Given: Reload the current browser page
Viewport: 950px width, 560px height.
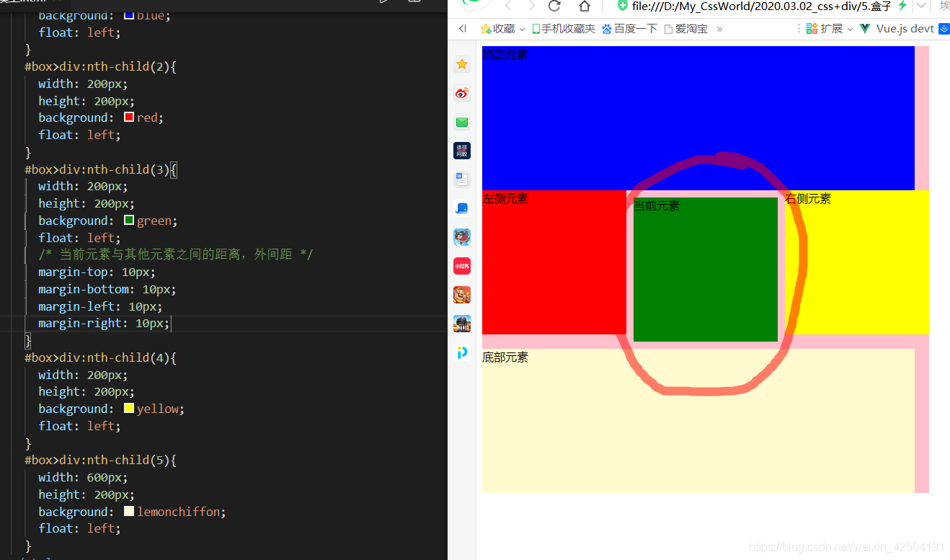Looking at the screenshot, I should point(554,6).
